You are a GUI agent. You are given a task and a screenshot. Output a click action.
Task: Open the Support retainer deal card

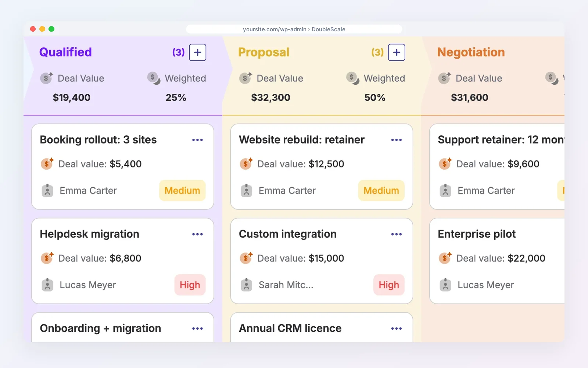(497, 167)
